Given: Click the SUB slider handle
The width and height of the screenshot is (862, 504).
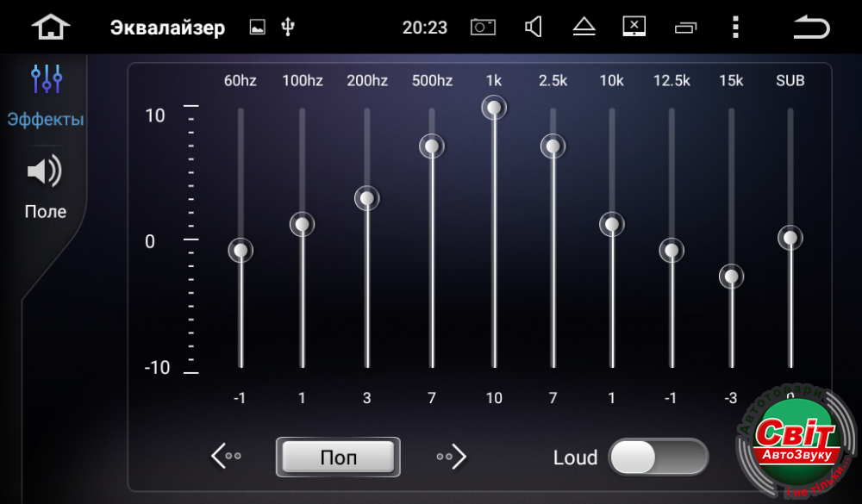Looking at the screenshot, I should pos(790,238).
